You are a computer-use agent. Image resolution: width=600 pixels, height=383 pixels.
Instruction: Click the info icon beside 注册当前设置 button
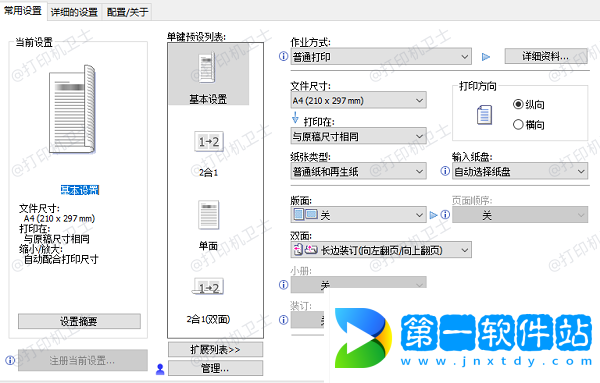(x=10, y=360)
